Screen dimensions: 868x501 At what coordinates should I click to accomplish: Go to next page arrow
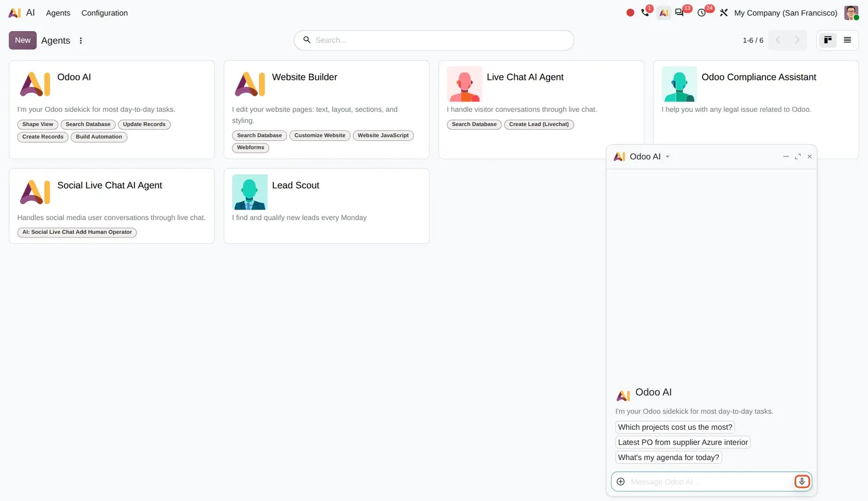797,40
